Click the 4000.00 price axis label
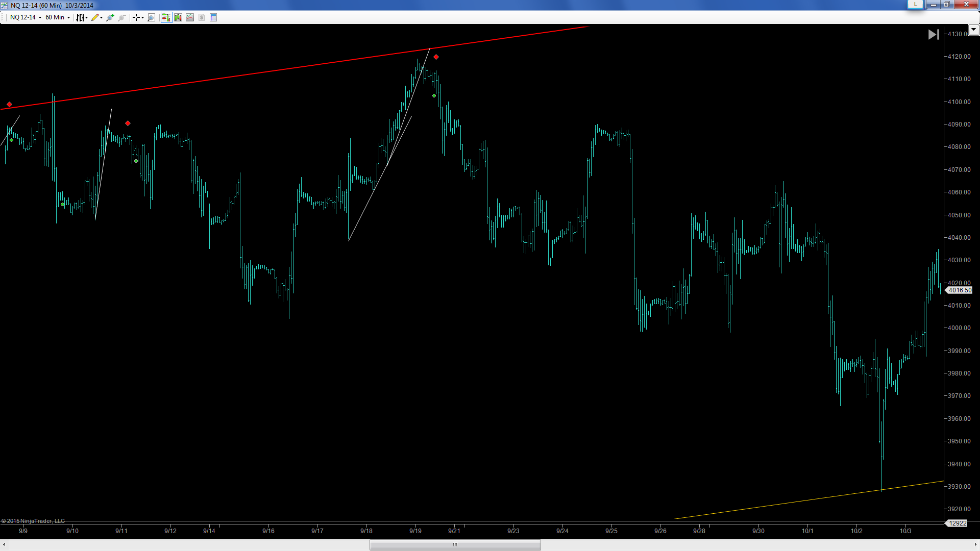The image size is (980, 551). click(x=959, y=328)
